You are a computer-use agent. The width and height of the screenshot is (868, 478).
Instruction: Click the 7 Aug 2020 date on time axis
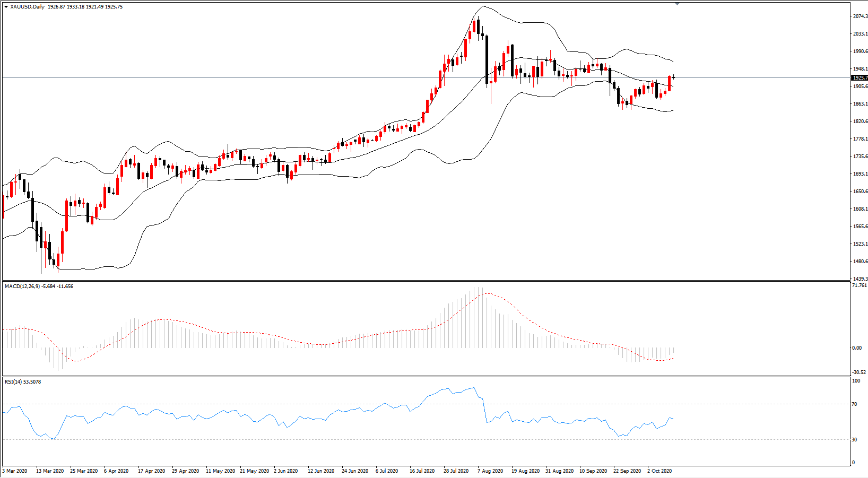click(x=490, y=471)
